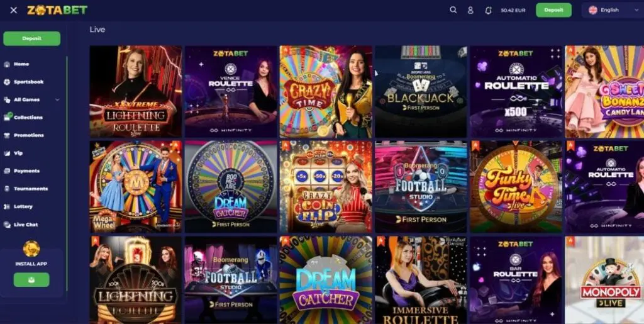Click the Install App download button

pos(31,280)
